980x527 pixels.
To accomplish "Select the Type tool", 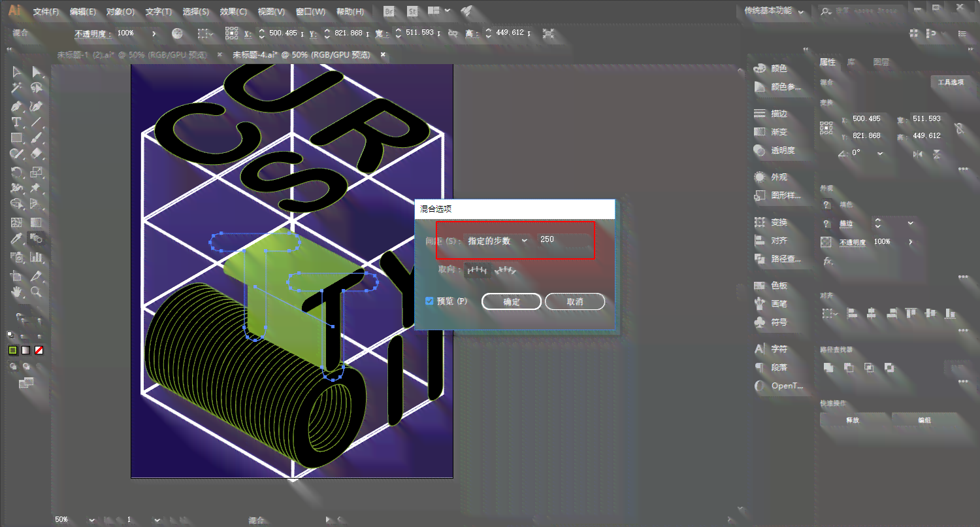I will [x=17, y=122].
